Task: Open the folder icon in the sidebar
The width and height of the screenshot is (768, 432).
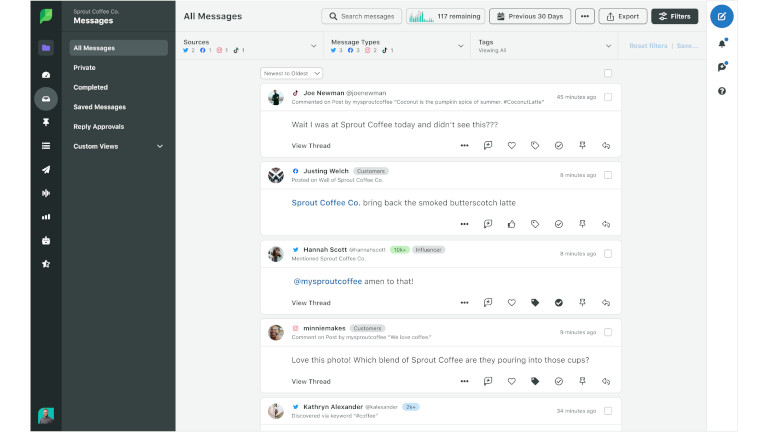Action: [x=46, y=48]
